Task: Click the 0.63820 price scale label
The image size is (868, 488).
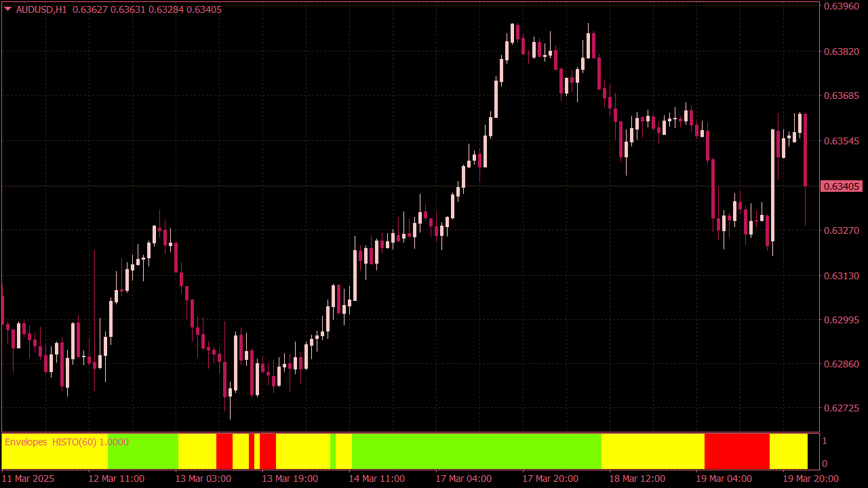Action: tap(842, 51)
